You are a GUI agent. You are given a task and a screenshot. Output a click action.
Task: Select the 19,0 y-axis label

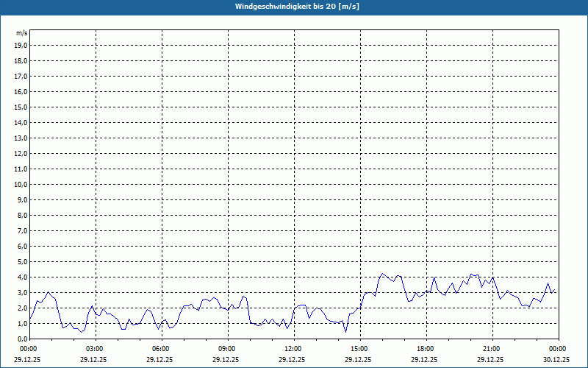point(21,45)
